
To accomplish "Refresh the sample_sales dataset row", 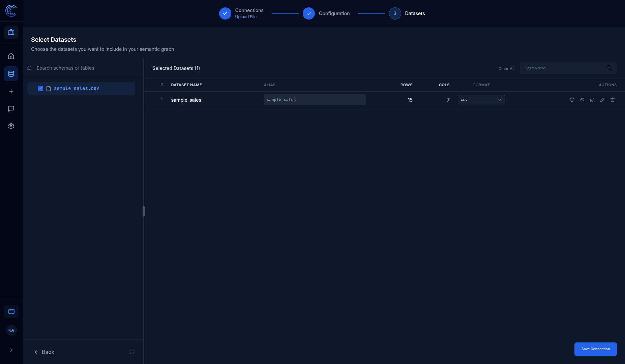I will coord(592,100).
